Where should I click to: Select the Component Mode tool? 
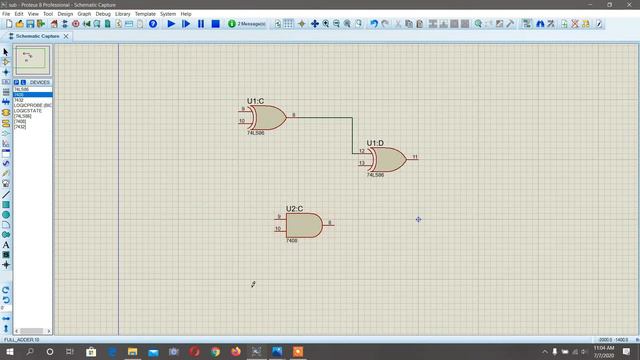(6, 62)
